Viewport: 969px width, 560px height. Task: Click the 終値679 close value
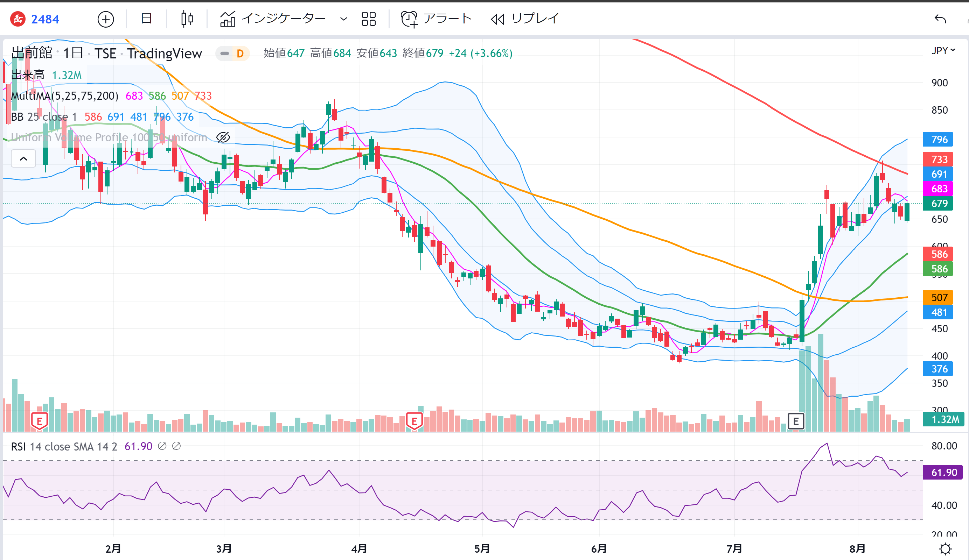(x=423, y=54)
